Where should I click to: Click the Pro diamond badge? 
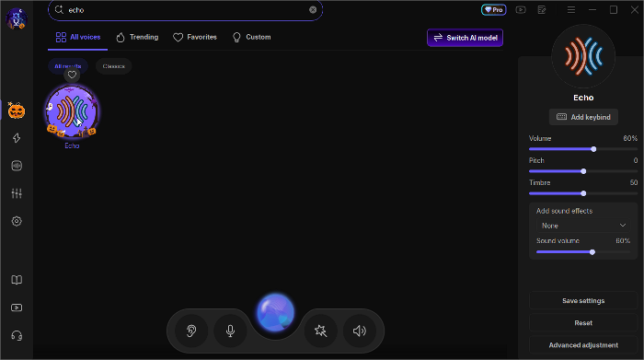493,10
